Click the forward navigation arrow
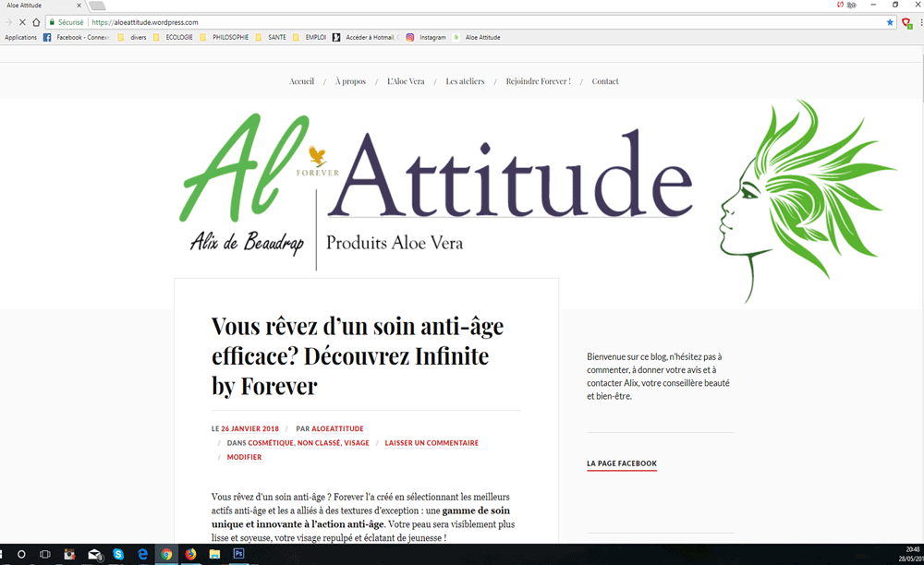The image size is (924, 565). pyautogui.click(x=8, y=22)
